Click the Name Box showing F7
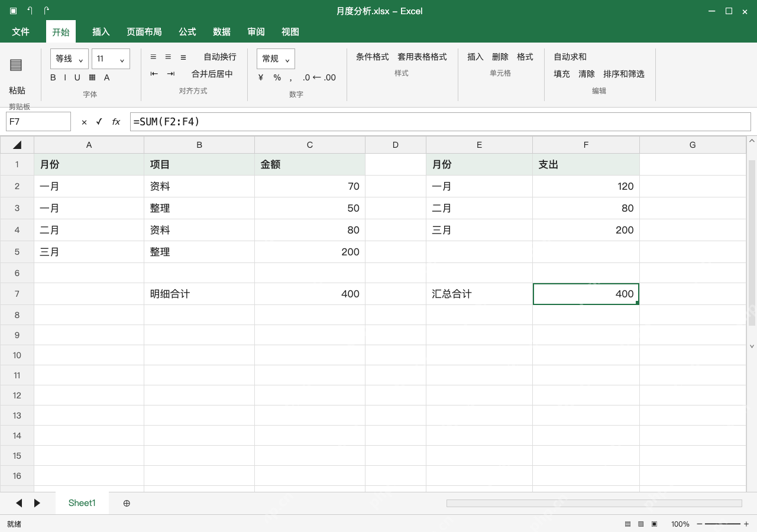This screenshot has width=757, height=532. 38,122
